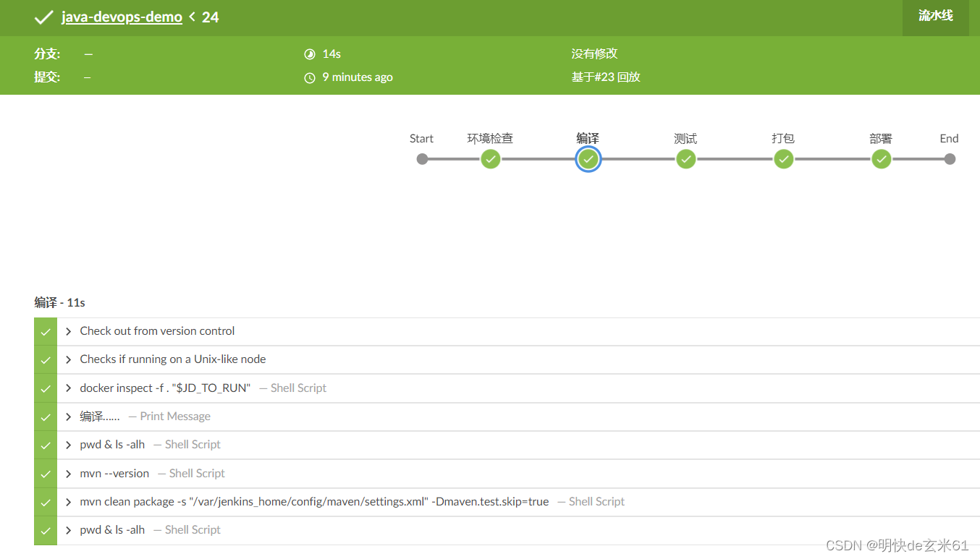Viewport: 980px width, 559px height.
Task: Select the 打包 stage node
Action: pos(784,159)
